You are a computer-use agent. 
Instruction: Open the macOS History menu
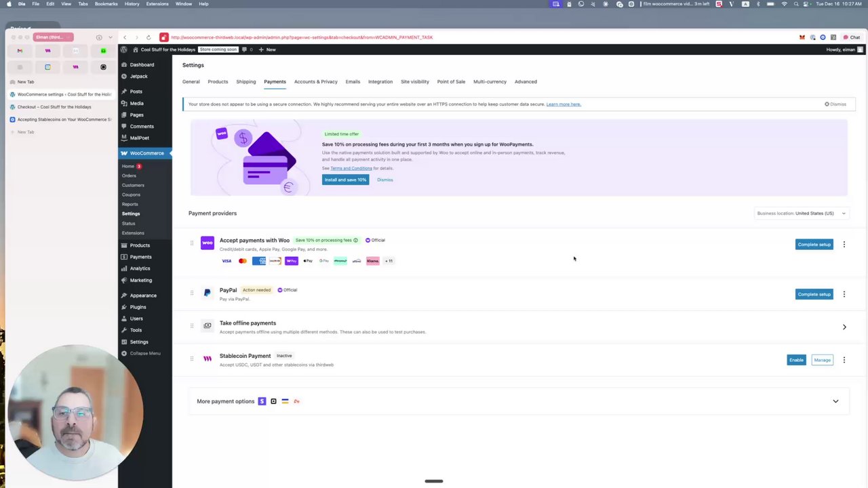click(132, 4)
